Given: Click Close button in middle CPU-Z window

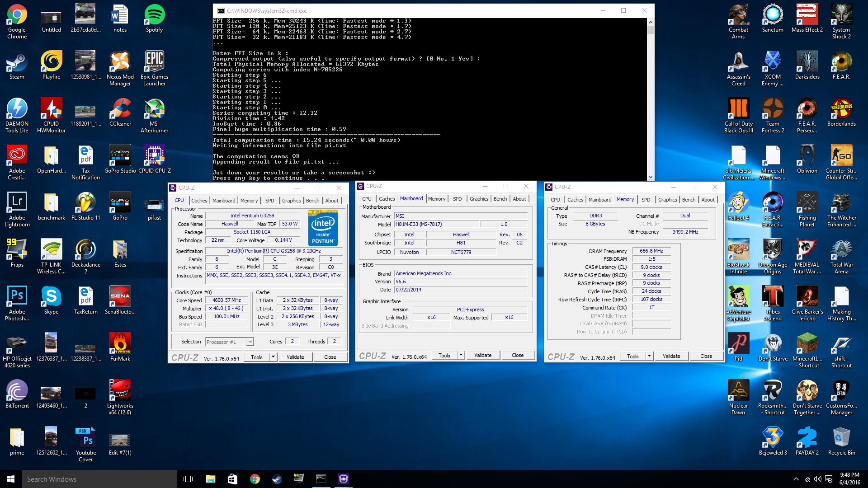Looking at the screenshot, I should pos(518,355).
